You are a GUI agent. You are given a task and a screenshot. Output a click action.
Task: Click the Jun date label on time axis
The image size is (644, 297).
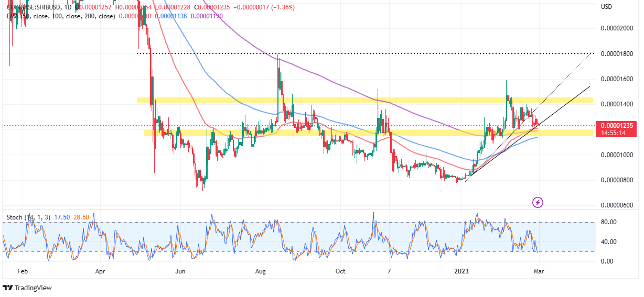click(180, 271)
